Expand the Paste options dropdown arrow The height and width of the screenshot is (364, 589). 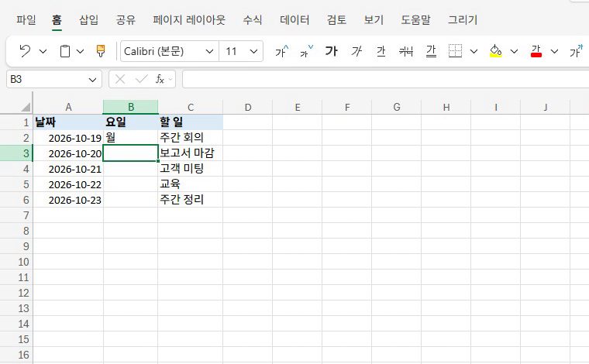pos(80,51)
